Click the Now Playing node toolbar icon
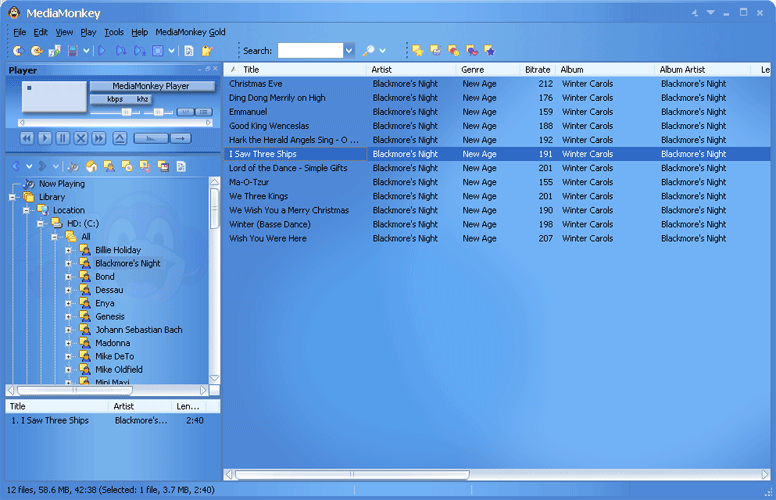The height and width of the screenshot is (500, 776). (x=73, y=166)
